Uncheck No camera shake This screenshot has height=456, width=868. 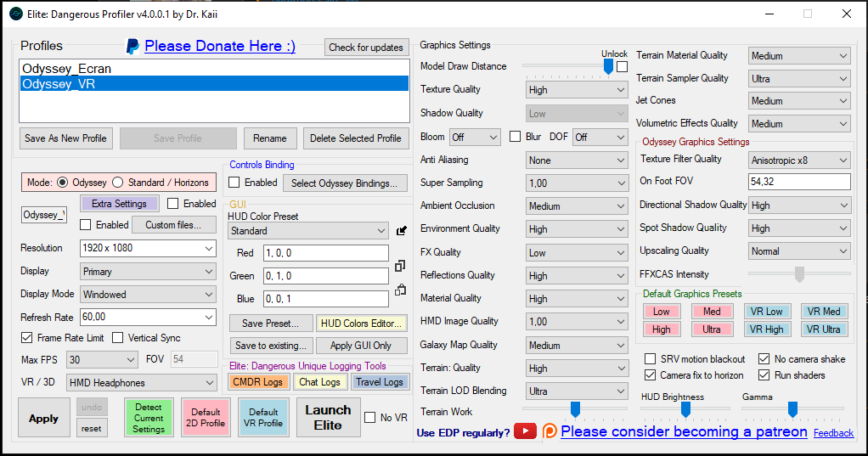point(764,358)
